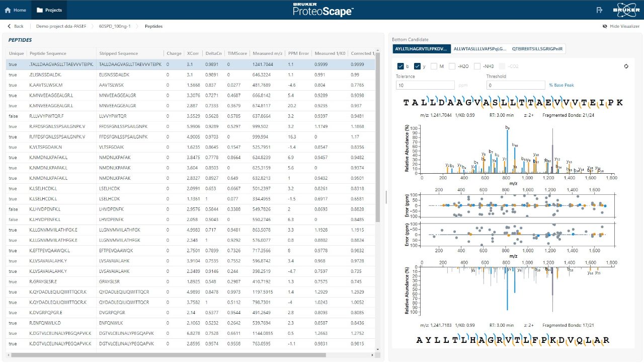
Task: Sort by PPM Error column header
Action: [298, 53]
